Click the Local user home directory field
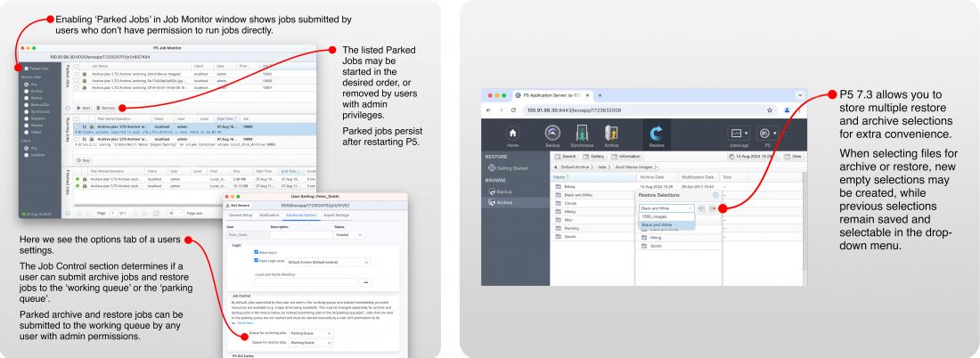 306,282
